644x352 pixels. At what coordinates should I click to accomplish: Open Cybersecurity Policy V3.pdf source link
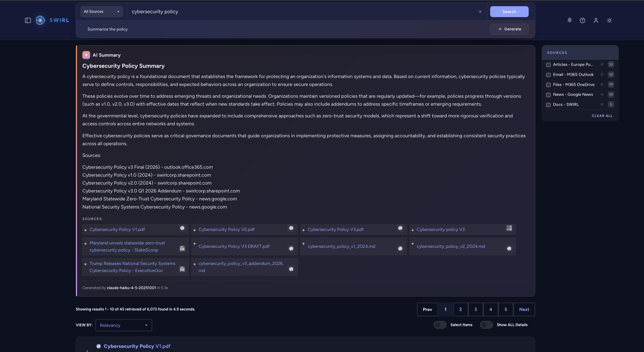pos(335,230)
